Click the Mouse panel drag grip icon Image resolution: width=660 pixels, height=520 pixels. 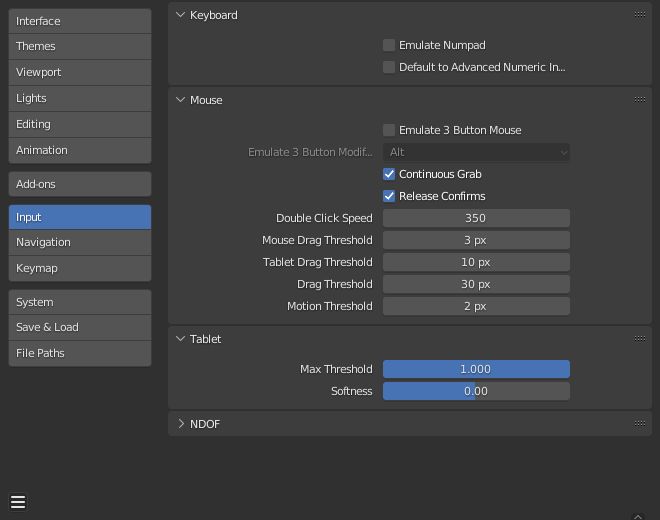[639, 100]
